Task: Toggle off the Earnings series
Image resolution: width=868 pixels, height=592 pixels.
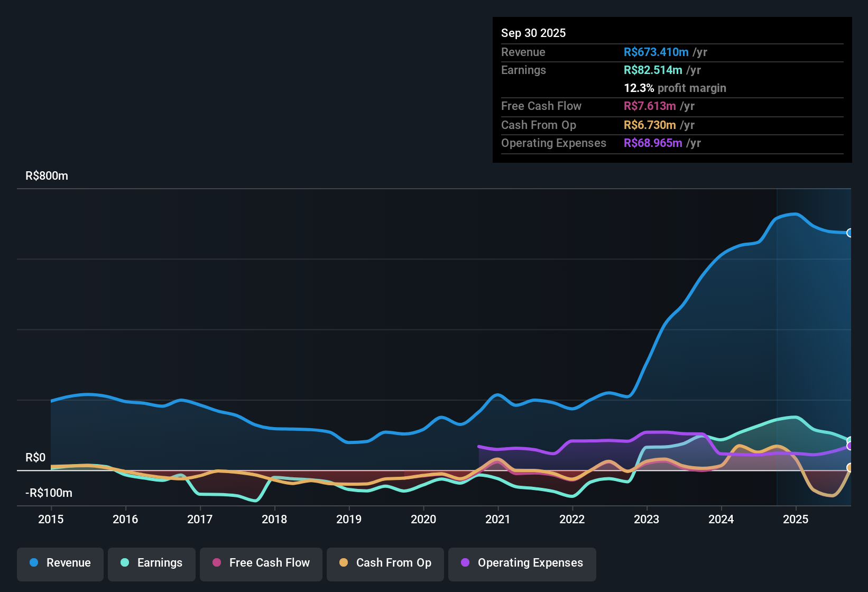Action: pos(152,563)
